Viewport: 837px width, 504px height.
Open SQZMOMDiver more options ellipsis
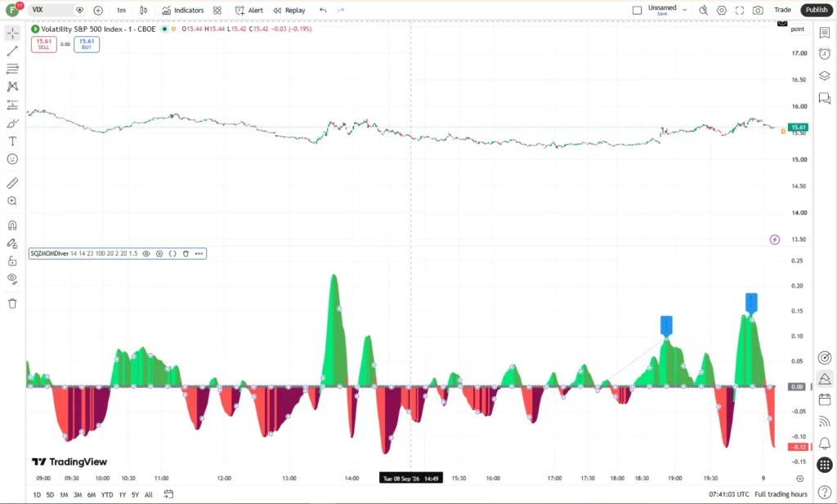[x=199, y=254]
